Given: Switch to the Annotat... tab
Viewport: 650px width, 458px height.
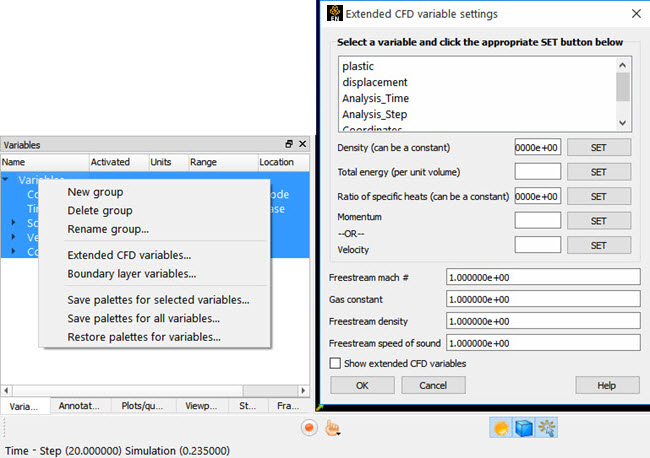Looking at the screenshot, I should coord(80,406).
